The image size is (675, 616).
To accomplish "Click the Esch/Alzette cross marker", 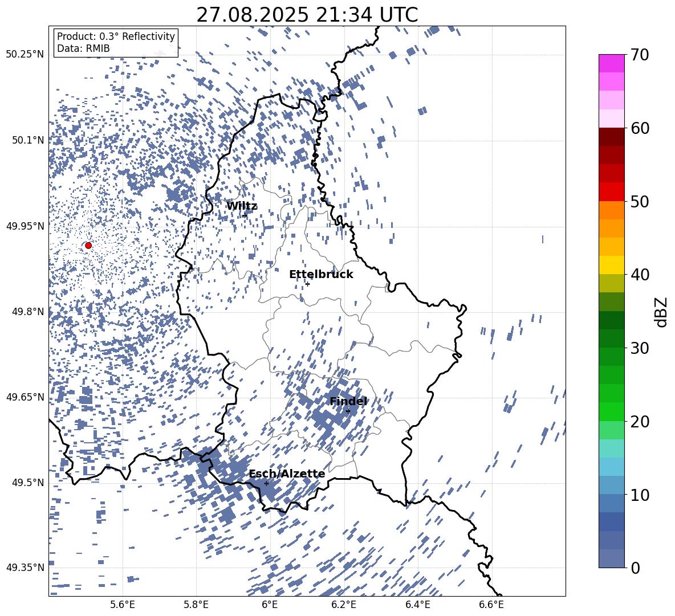I will 266,483.
